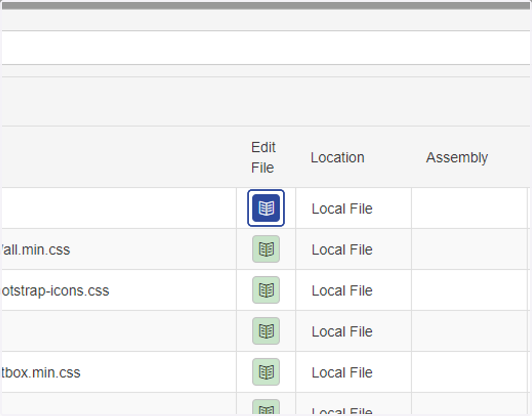Viewport: 532px width, 416px height.
Task: Edit the file ending in all.min.css
Action: pyautogui.click(x=266, y=249)
